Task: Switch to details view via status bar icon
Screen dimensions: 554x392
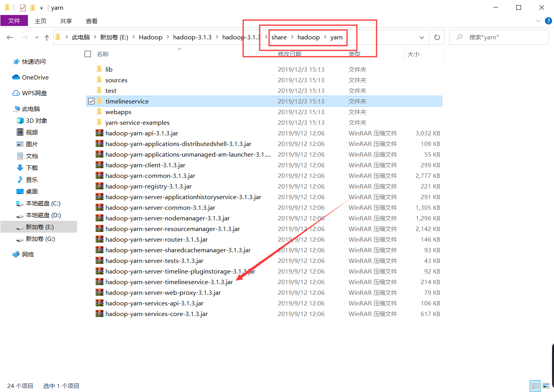Action: click(536, 386)
